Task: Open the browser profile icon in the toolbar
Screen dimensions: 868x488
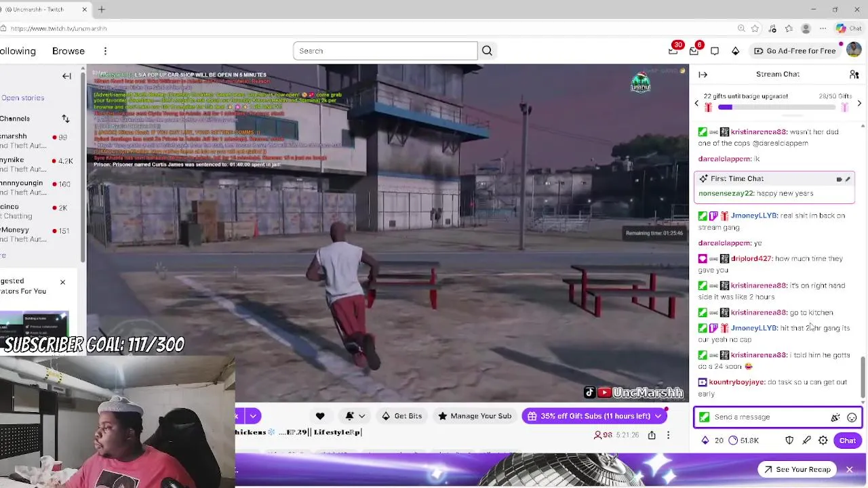Action: pos(806,28)
